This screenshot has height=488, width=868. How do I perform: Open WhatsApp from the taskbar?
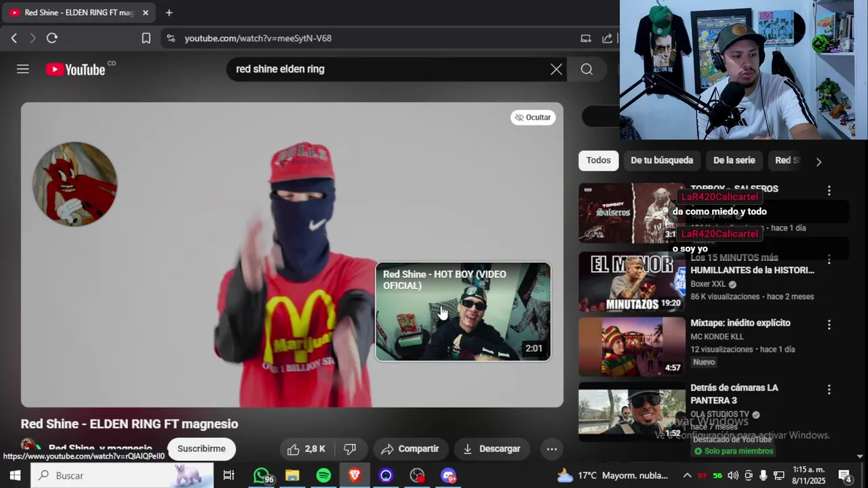(261, 476)
